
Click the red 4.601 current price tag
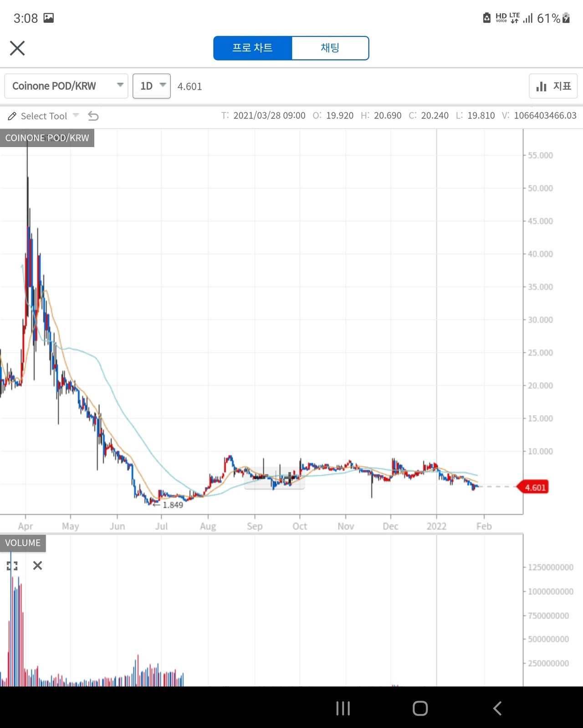(x=534, y=488)
